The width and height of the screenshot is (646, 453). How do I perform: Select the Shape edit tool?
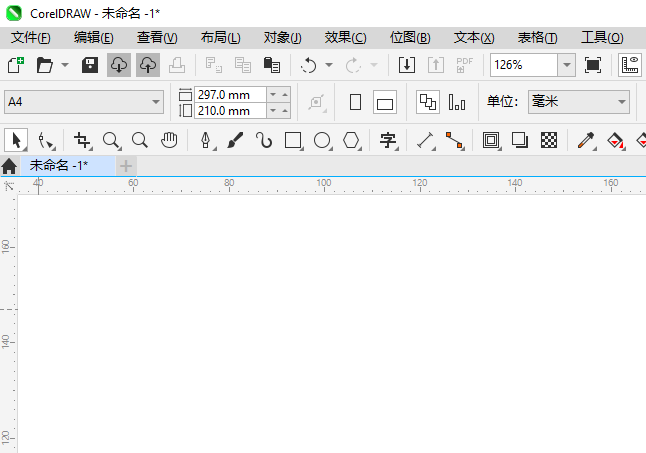45,140
